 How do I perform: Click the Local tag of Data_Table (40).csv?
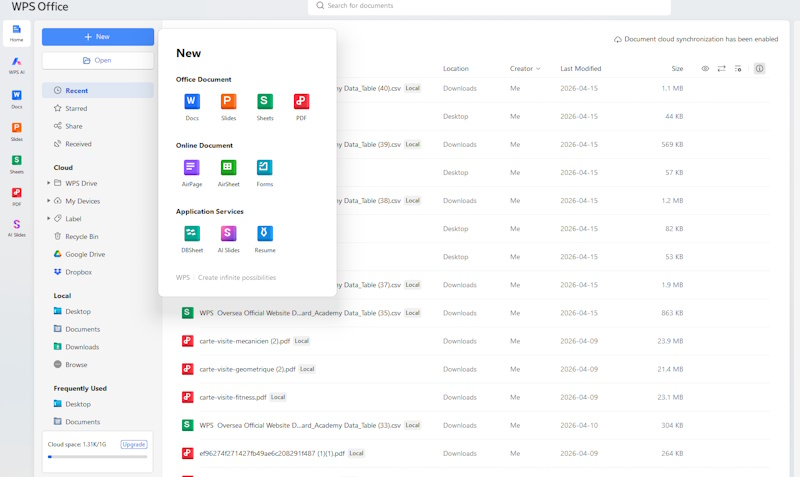coord(412,88)
